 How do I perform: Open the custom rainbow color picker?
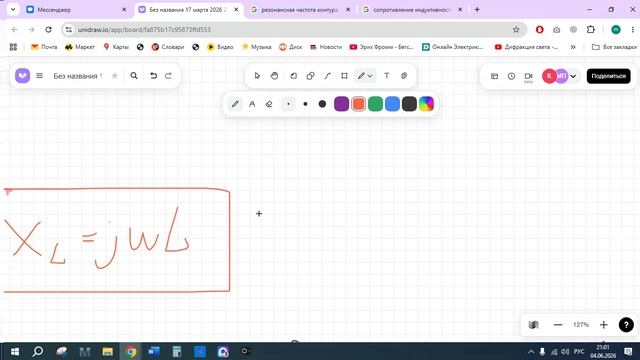tap(426, 104)
